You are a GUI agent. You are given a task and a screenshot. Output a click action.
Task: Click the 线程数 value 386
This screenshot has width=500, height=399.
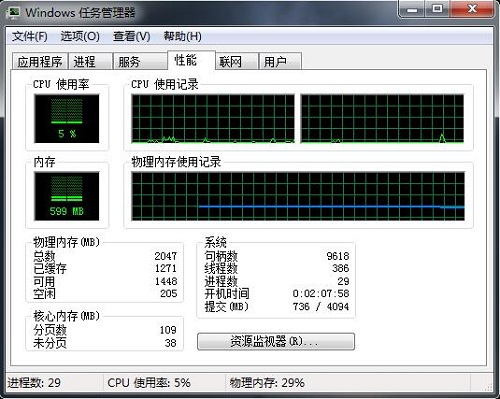pos(341,268)
